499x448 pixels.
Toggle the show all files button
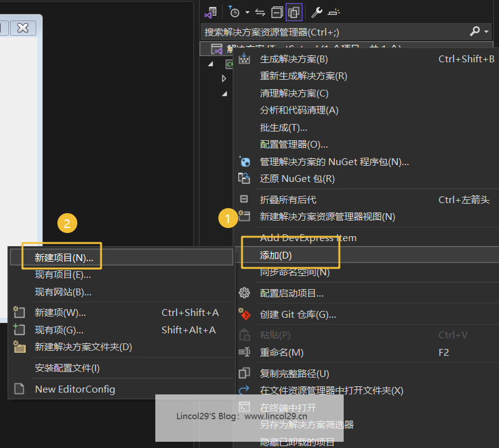click(x=293, y=12)
